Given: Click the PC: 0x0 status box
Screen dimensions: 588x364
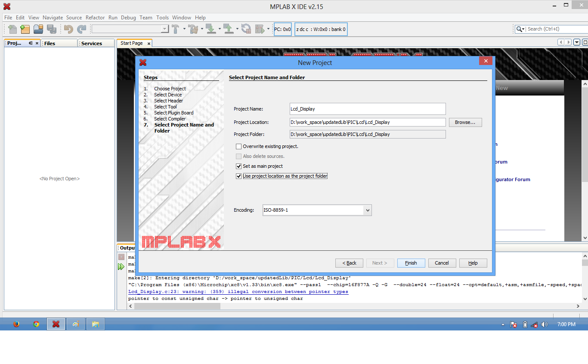Looking at the screenshot, I should coord(283,29).
